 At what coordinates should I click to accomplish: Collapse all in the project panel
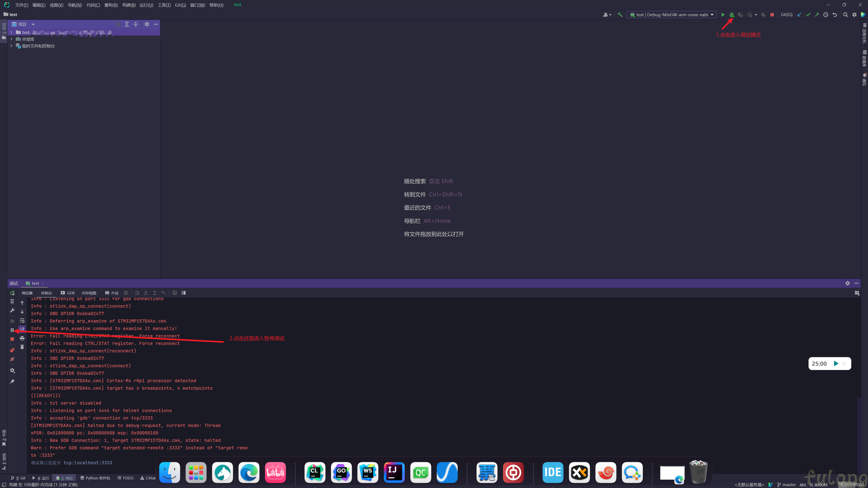(x=135, y=24)
